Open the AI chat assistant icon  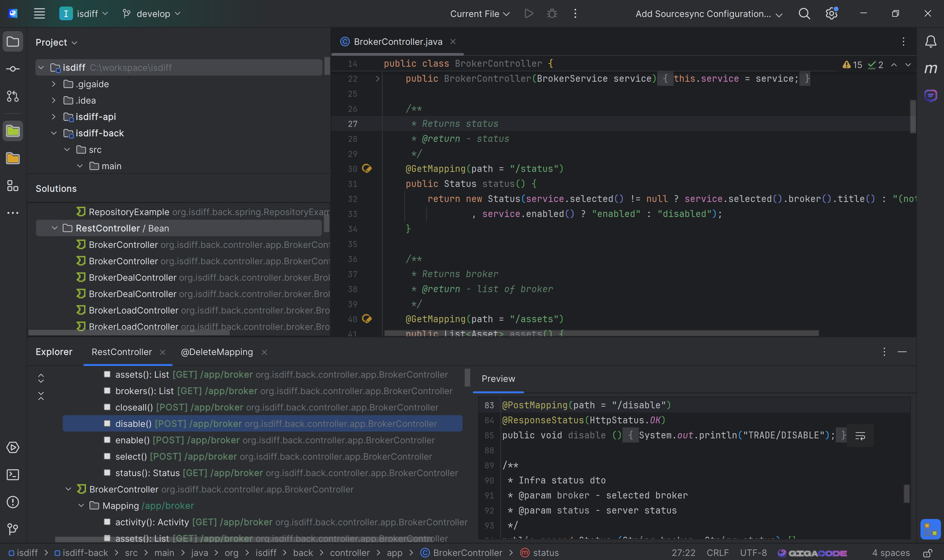click(931, 96)
